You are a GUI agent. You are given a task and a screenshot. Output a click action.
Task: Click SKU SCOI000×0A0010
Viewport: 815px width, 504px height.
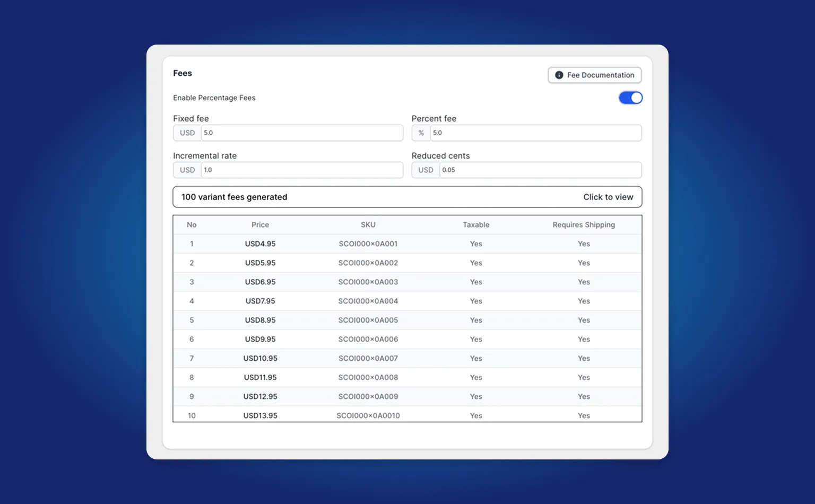pyautogui.click(x=368, y=415)
